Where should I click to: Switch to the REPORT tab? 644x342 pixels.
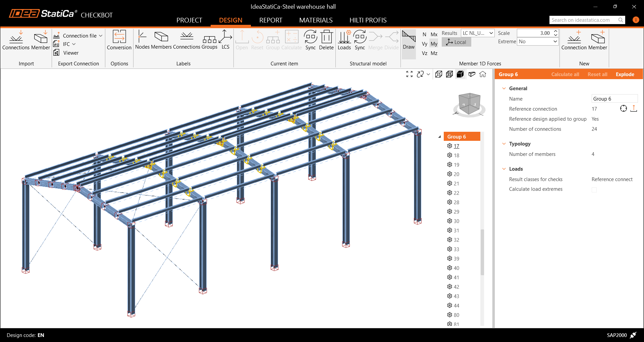(271, 20)
